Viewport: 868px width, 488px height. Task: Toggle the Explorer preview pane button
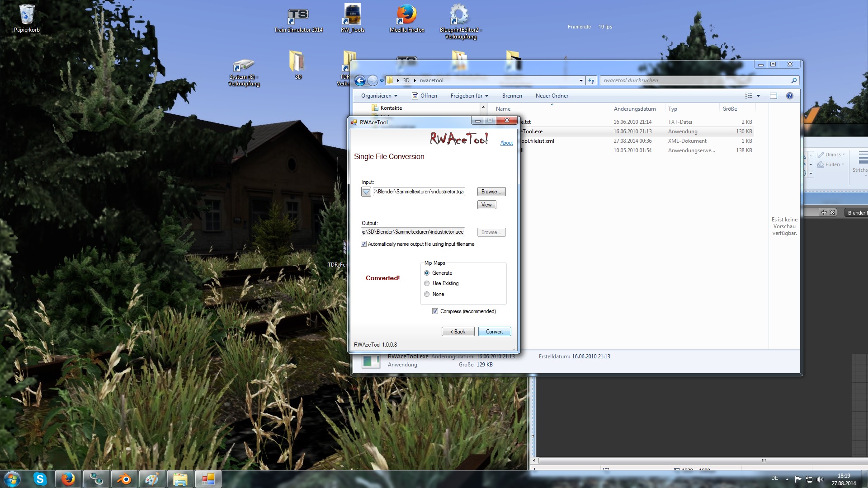pos(774,96)
